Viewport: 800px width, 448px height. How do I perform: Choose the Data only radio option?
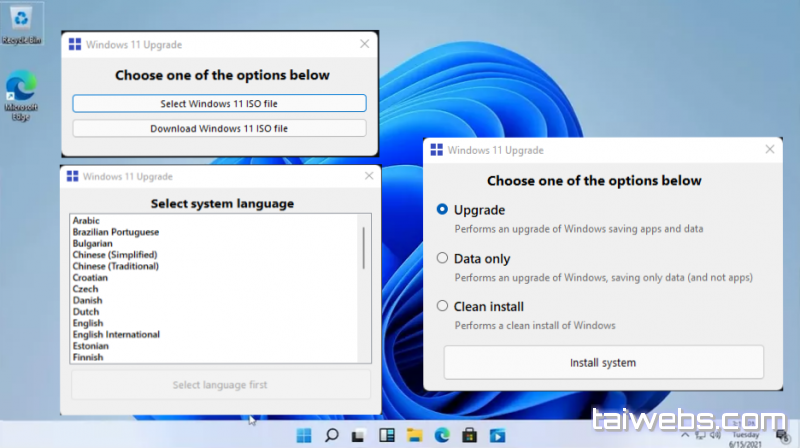pyautogui.click(x=443, y=258)
